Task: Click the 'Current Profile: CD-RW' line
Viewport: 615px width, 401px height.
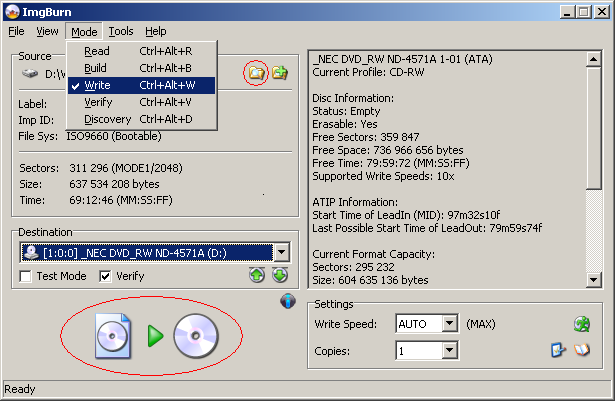Action: (x=368, y=72)
